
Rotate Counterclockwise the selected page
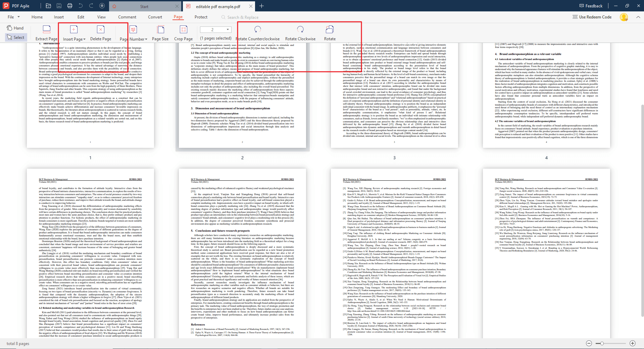pyautogui.click(x=258, y=33)
